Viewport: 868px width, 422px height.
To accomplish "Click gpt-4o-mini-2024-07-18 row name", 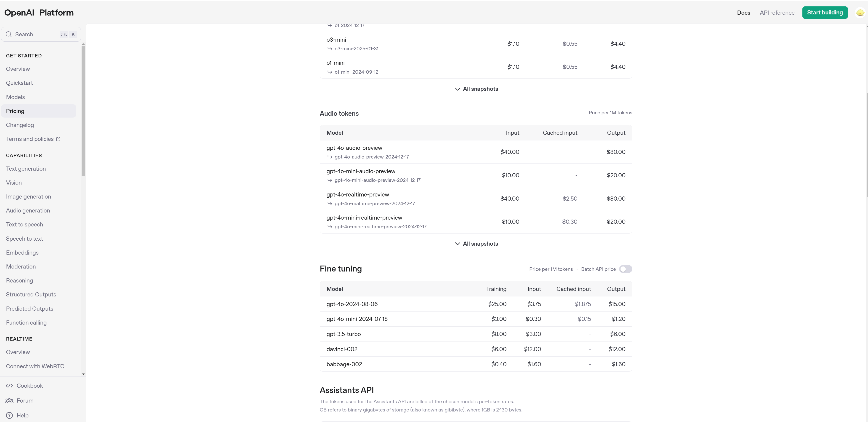I will (357, 319).
